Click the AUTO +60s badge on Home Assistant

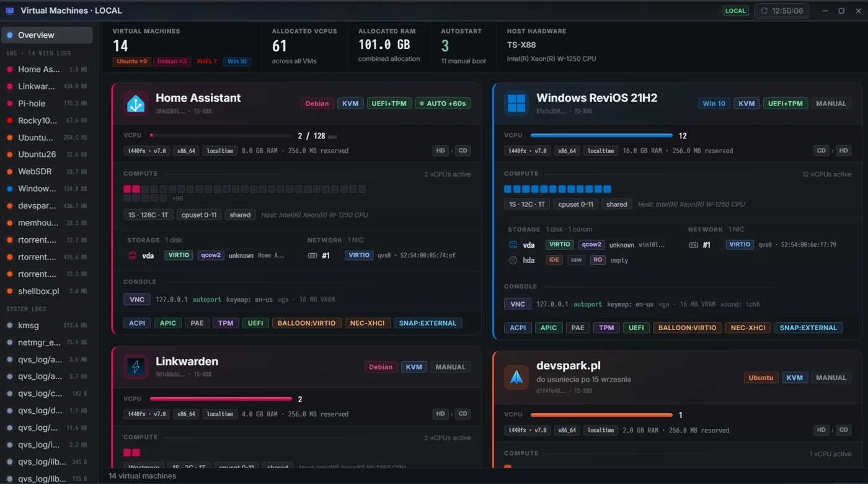[443, 104]
